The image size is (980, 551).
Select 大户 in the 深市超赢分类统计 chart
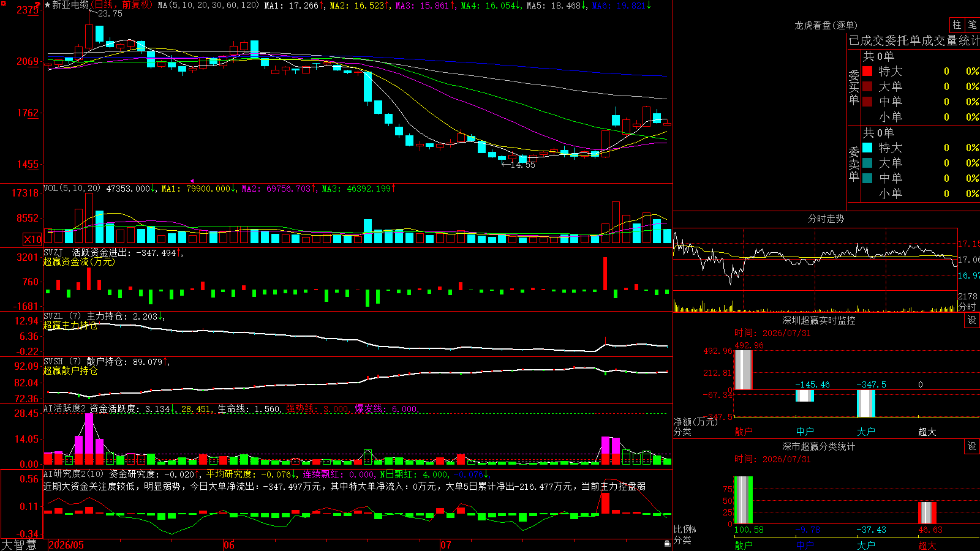[x=866, y=545]
